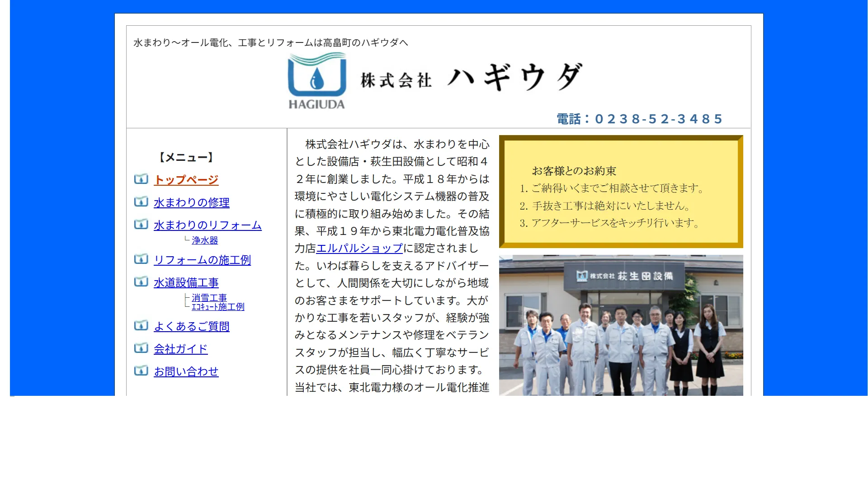Open the トップページ menu link
Image resolution: width=868 pixels, height=488 pixels.
click(186, 180)
